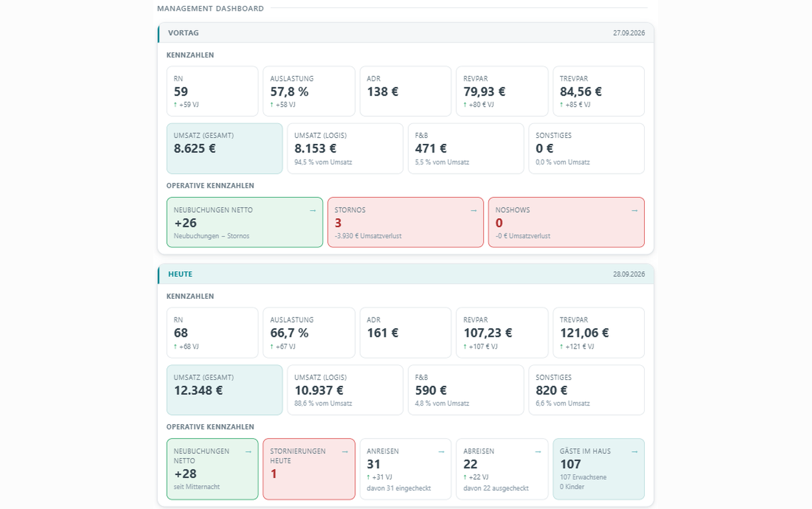Click the '+59 VJ' comparison text

[189, 105]
